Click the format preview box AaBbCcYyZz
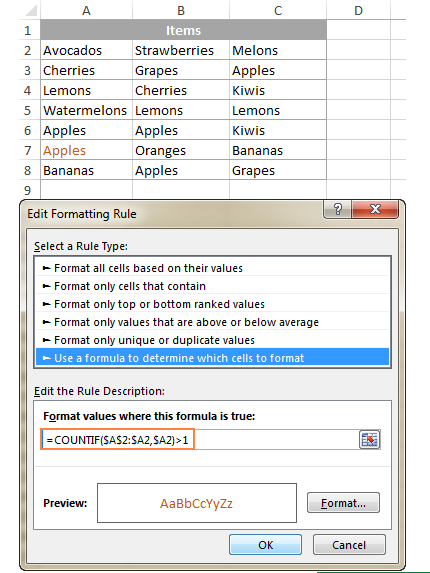430x573 pixels. coord(197,503)
